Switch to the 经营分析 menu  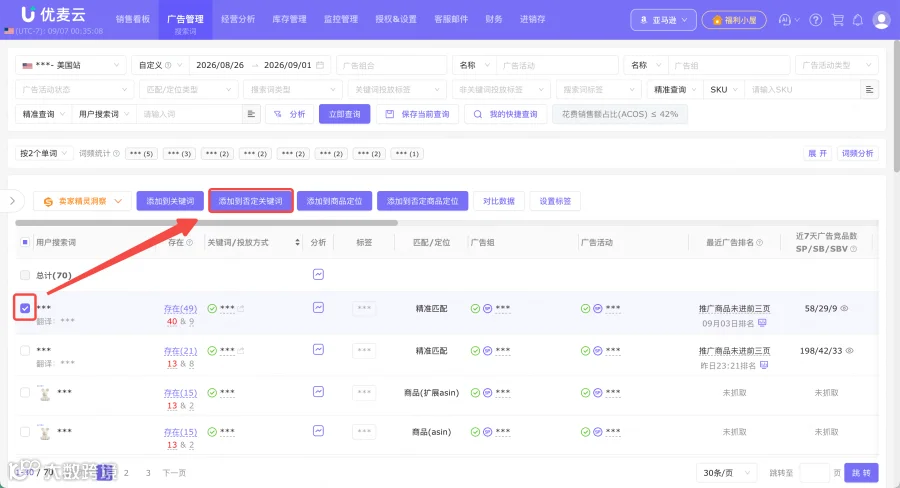[238, 20]
